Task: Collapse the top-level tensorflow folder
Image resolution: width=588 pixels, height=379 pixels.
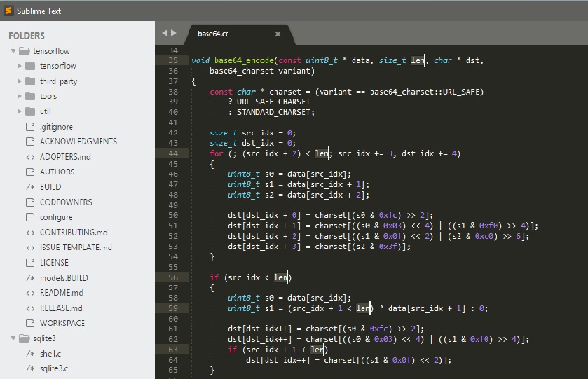Action: (13, 51)
